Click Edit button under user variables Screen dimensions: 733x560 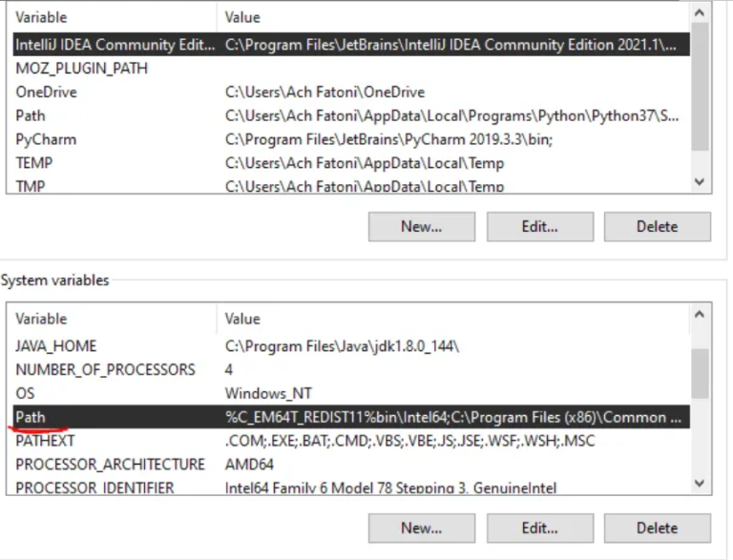point(539,226)
